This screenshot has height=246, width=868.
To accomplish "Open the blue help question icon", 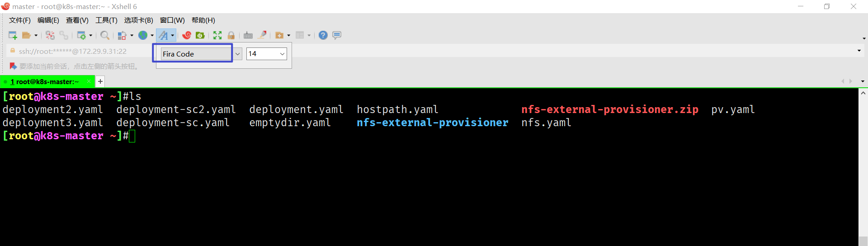I will point(323,35).
